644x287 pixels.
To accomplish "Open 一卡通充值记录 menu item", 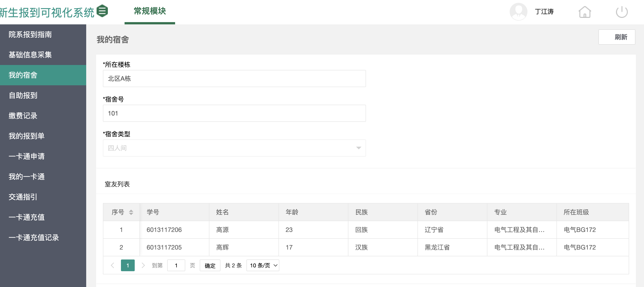I will tap(34, 237).
